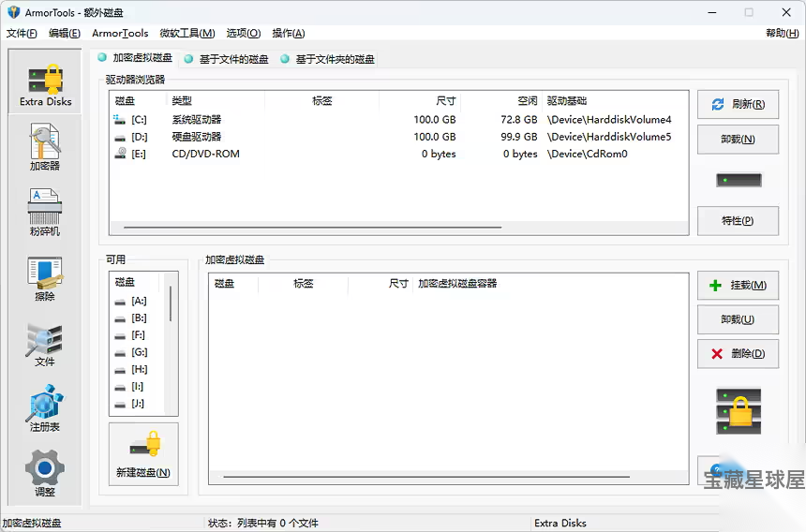The width and height of the screenshot is (806, 532).
Task: Click the encrypted disk list horizontal scrollbar
Action: tap(426, 477)
